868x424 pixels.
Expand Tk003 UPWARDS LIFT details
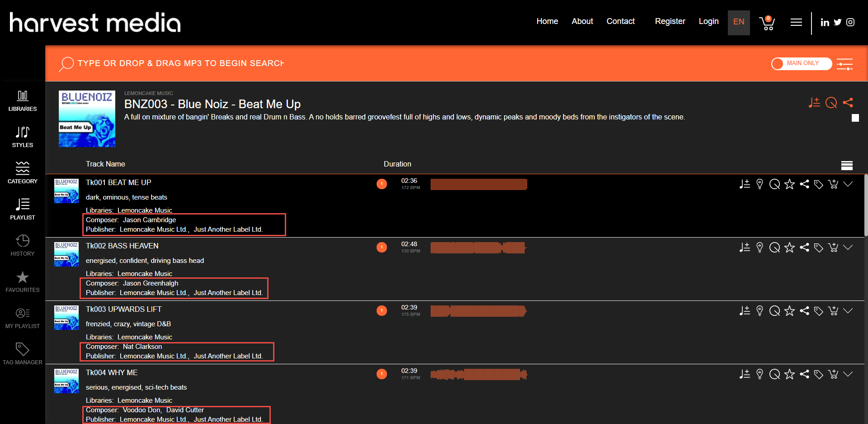coord(848,310)
